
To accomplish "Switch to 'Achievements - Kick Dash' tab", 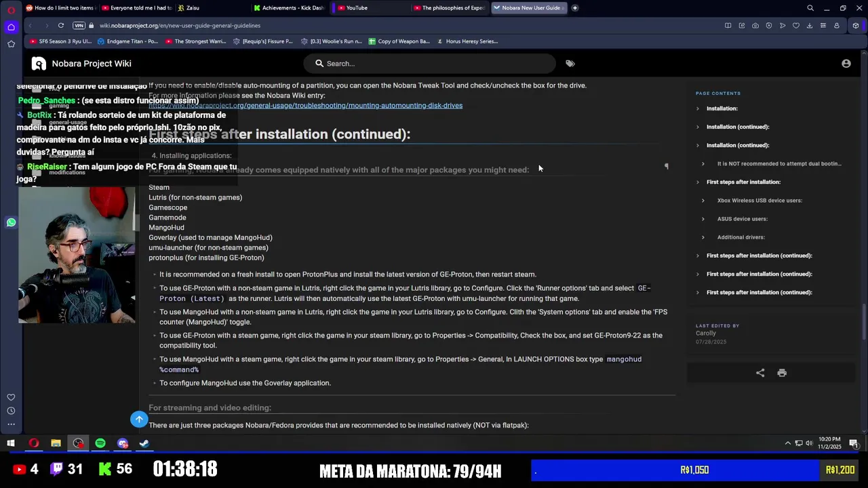I will click(x=288, y=8).
